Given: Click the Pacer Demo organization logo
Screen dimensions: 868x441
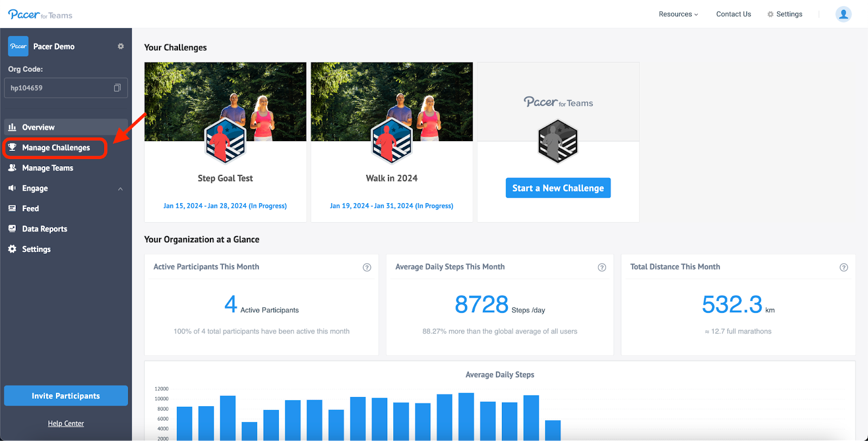Looking at the screenshot, I should pyautogui.click(x=18, y=46).
